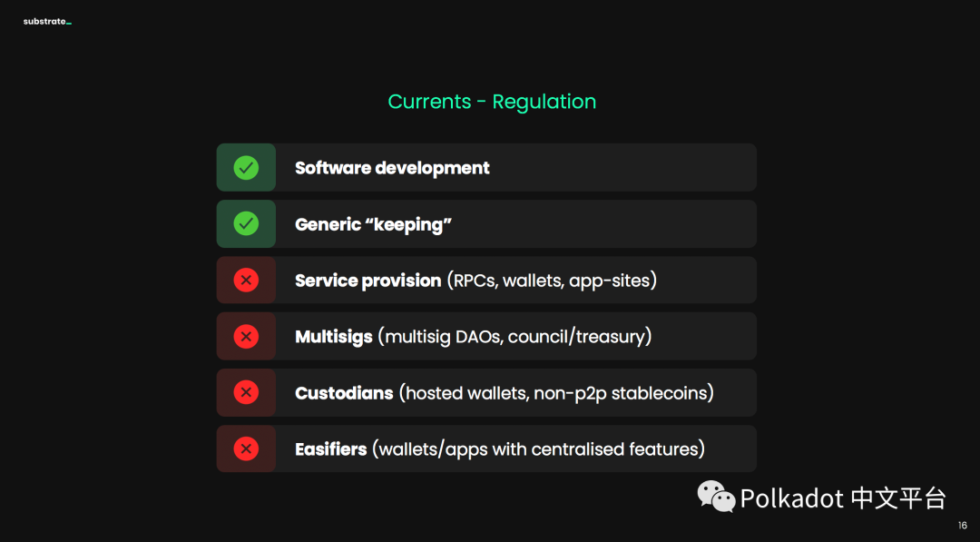Select the "Easifiers" bold text

(330, 449)
